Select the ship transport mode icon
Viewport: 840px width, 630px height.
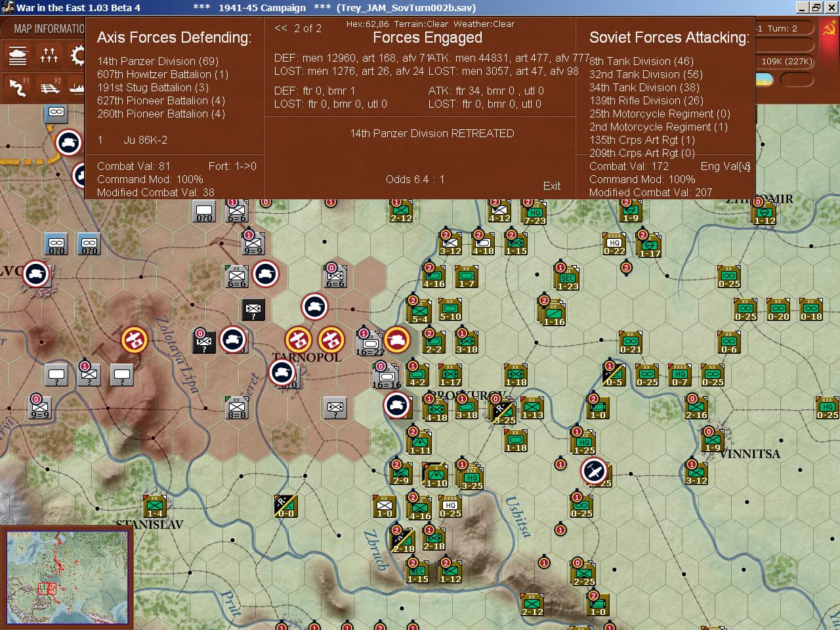pos(77,87)
